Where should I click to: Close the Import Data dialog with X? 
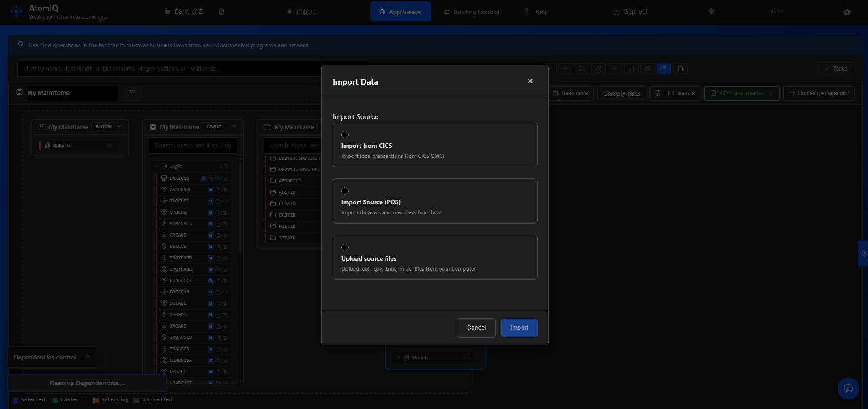(x=530, y=81)
